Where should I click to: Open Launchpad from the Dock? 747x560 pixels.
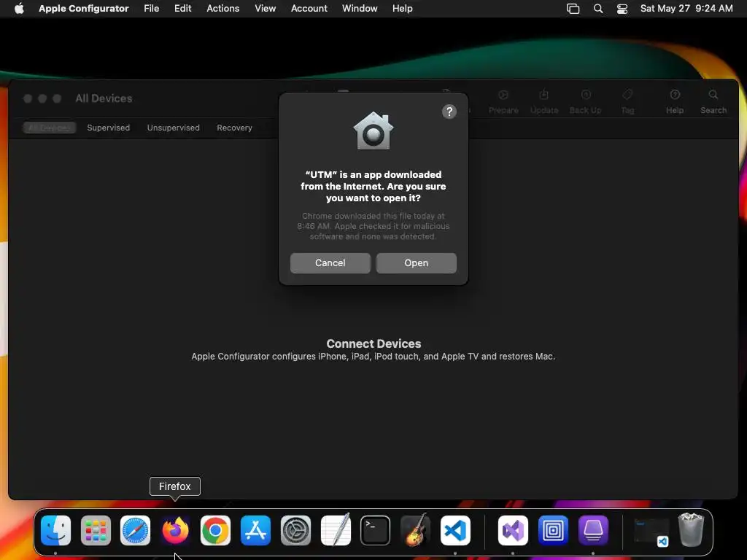pyautogui.click(x=96, y=530)
